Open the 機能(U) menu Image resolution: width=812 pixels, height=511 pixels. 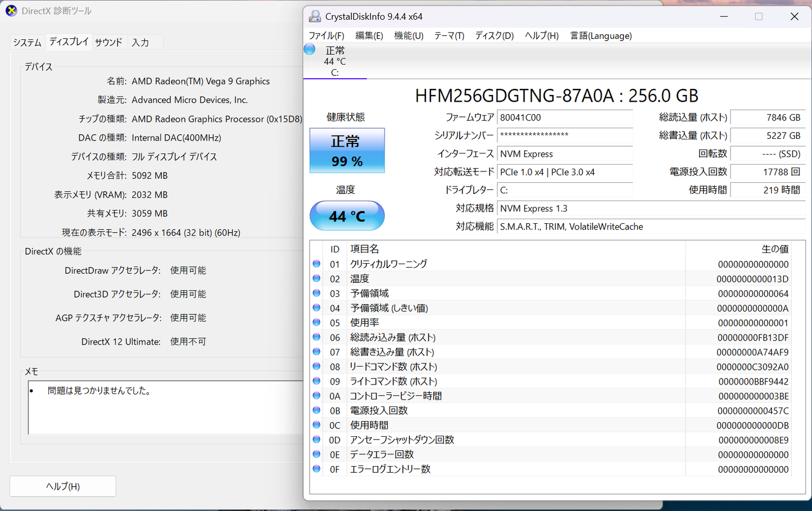(409, 35)
